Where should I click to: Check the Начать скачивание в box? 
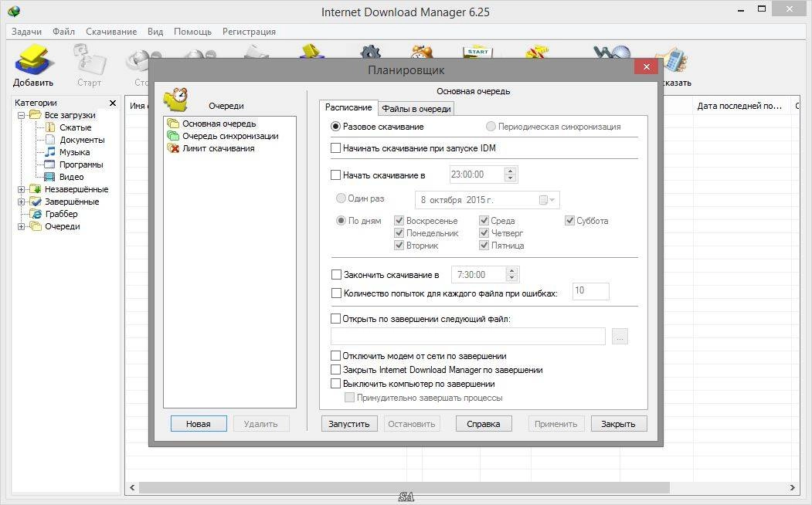tap(335, 175)
